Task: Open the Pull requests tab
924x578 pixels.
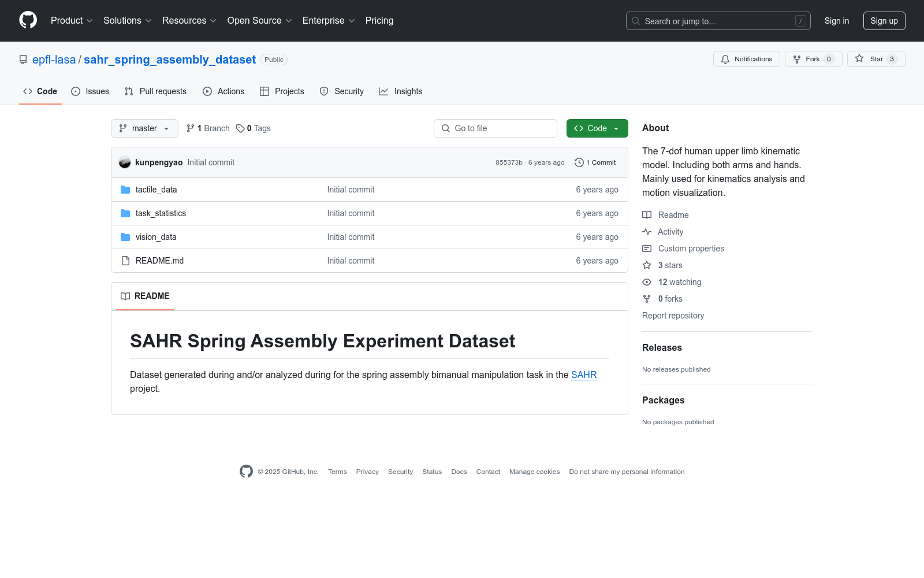Action: tap(155, 91)
